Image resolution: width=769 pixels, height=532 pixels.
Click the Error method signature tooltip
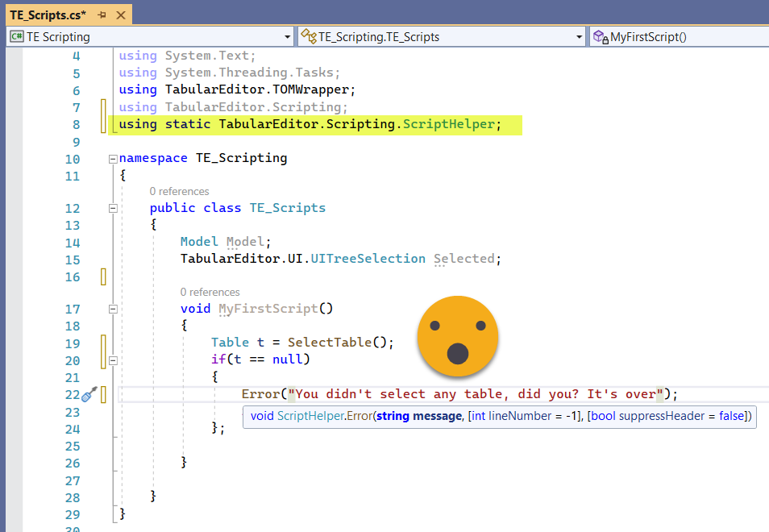tap(500, 416)
